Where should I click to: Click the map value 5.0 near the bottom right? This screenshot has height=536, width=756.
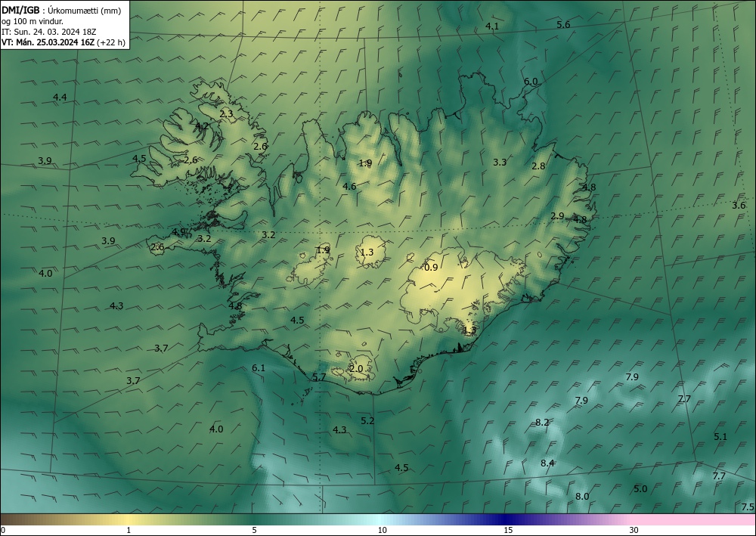(x=640, y=489)
